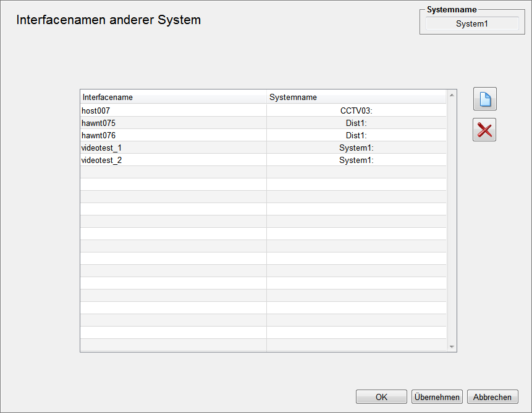532x413 pixels.
Task: Click the Dist1: cell for hawnt076
Action: [357, 135]
